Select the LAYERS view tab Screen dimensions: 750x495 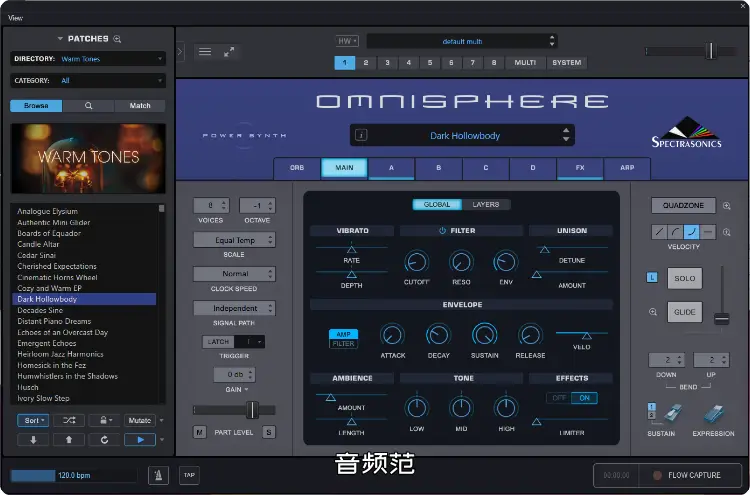(486, 204)
